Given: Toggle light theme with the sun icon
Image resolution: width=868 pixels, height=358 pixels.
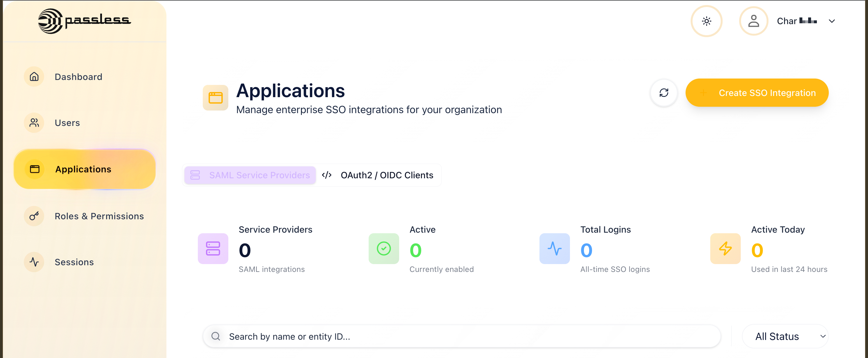Looking at the screenshot, I should pyautogui.click(x=706, y=21).
